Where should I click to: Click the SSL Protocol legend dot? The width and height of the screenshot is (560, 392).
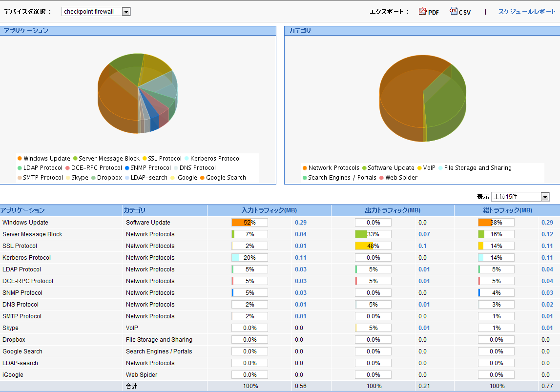(145, 159)
